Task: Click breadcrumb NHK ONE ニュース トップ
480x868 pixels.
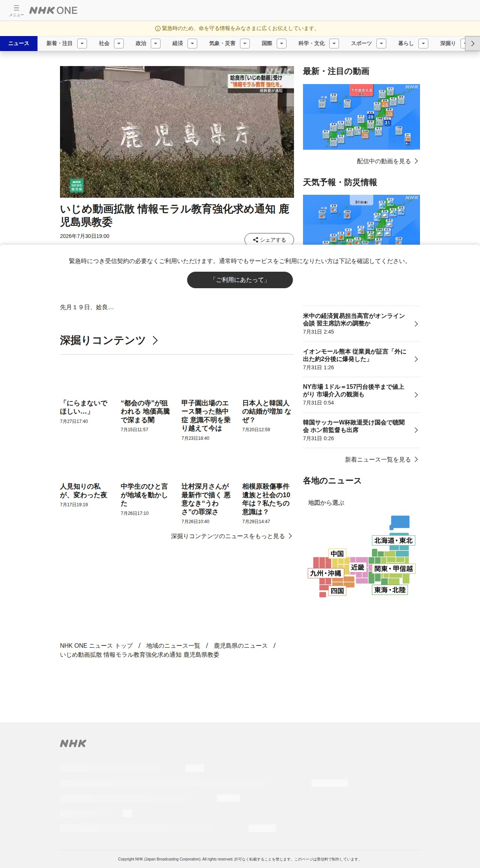Action: coord(96,645)
